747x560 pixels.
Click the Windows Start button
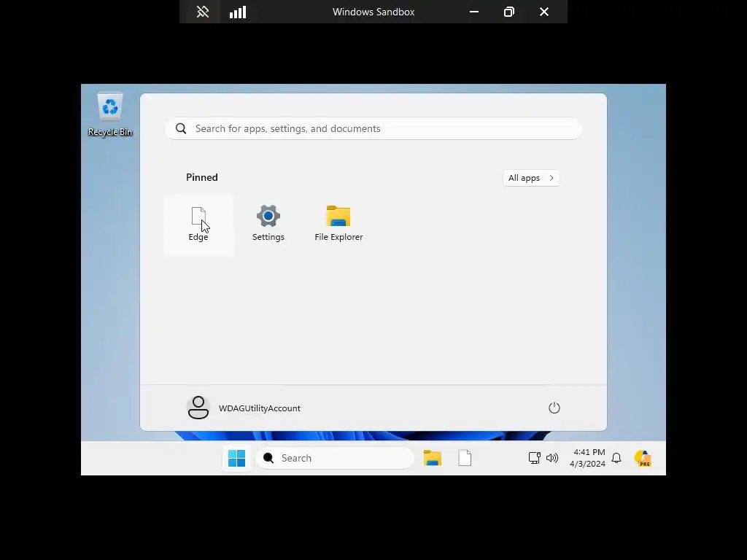[x=237, y=458]
